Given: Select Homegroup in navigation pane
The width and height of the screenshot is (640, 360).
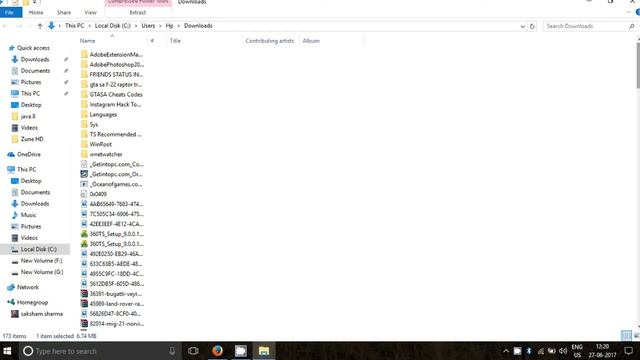Looking at the screenshot, I should pos(32,302).
